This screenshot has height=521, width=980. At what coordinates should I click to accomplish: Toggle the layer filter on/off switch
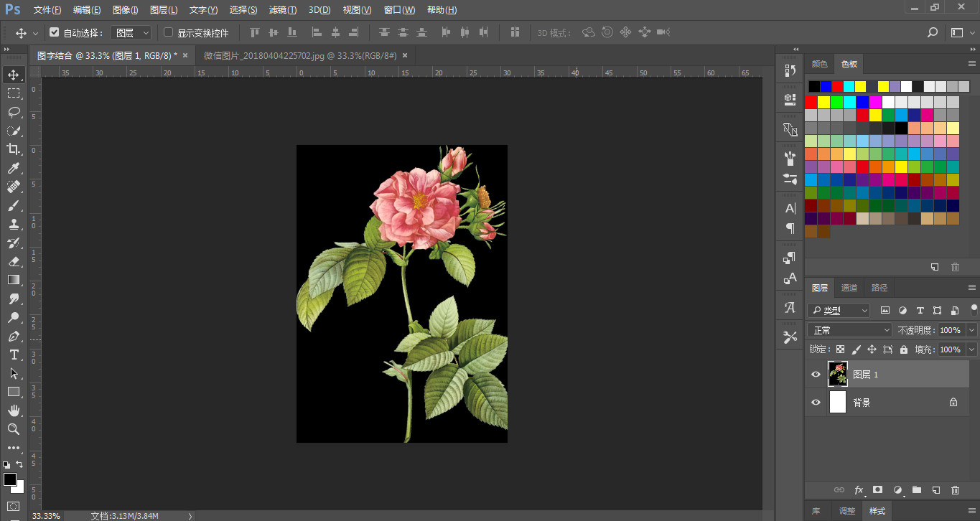point(974,309)
